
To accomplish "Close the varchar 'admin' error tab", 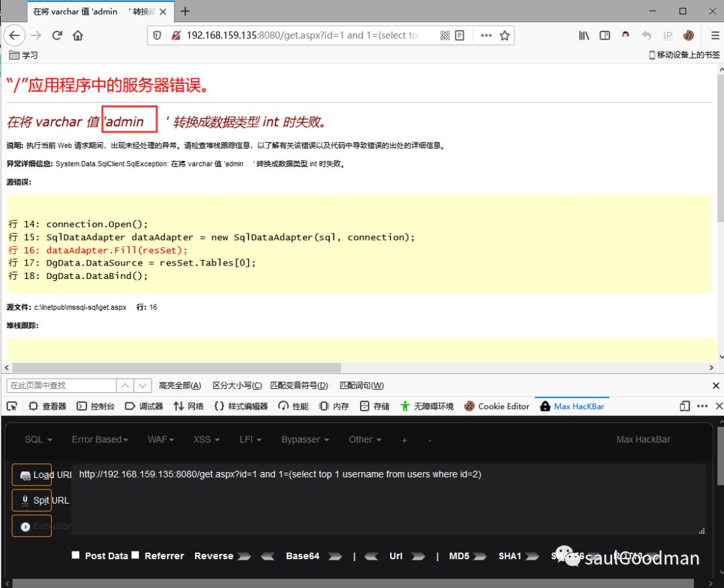I will tap(163, 12).
